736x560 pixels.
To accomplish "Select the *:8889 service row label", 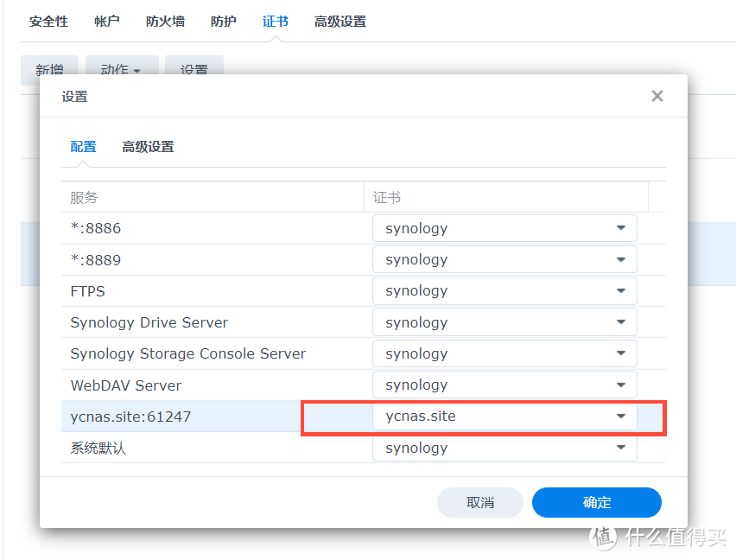I will [x=96, y=260].
